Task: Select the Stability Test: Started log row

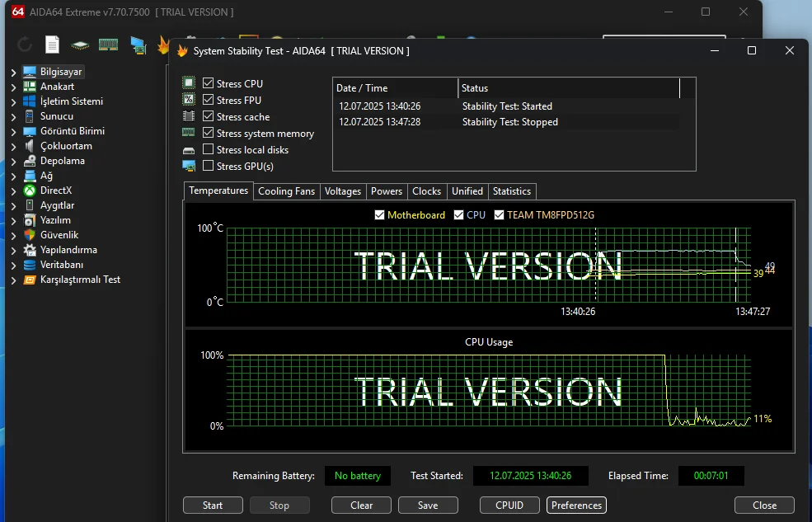Action: click(x=507, y=106)
